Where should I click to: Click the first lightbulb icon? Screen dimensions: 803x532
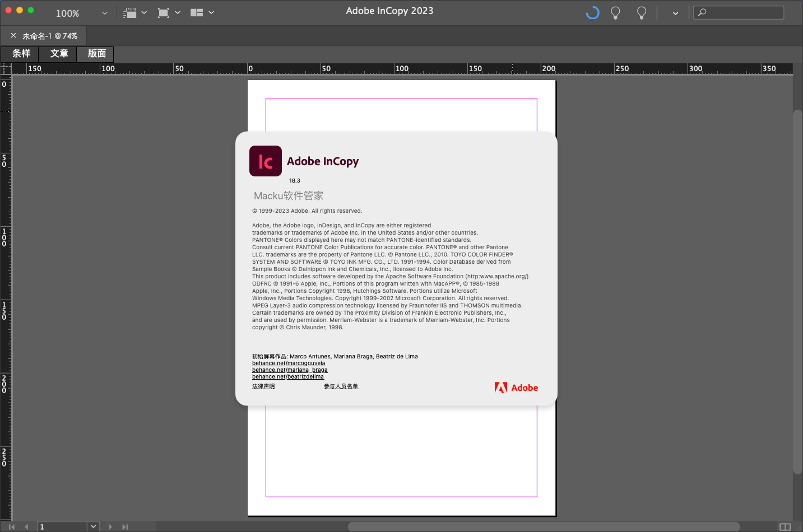point(615,13)
